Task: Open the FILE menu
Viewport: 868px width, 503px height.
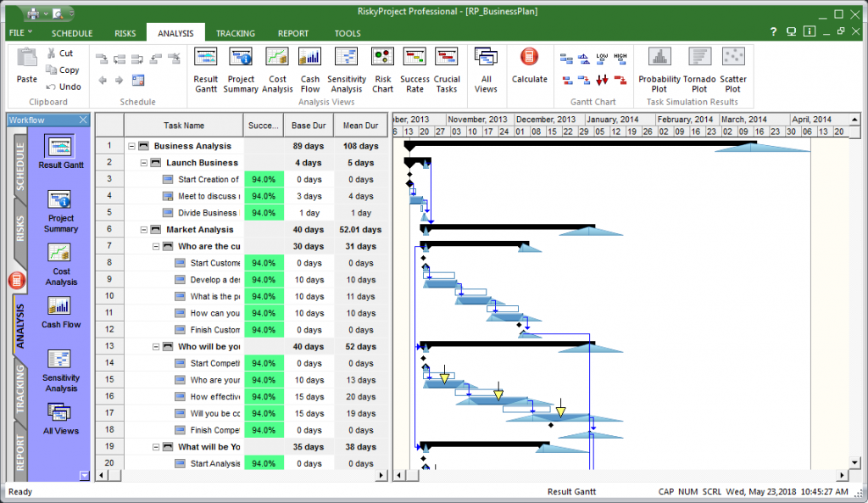Action: click(x=20, y=33)
